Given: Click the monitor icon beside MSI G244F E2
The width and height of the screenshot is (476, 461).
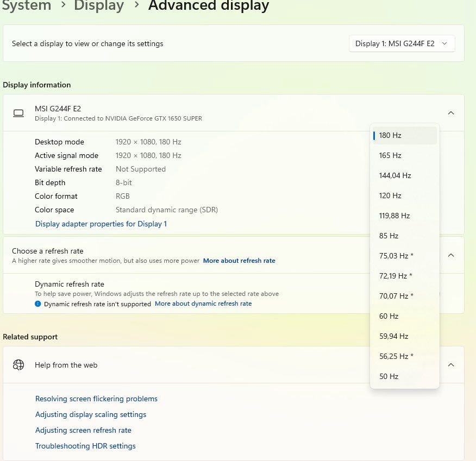Looking at the screenshot, I should click(18, 113).
